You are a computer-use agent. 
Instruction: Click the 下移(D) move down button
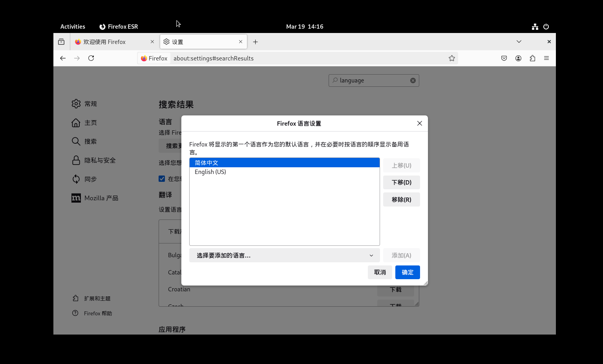pyautogui.click(x=401, y=182)
